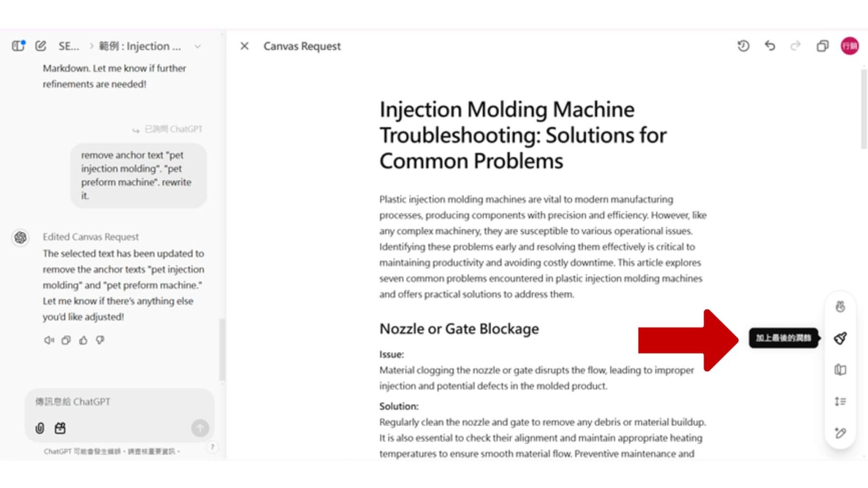Undo the last canvas edit
This screenshot has width=868, height=488.
[770, 46]
